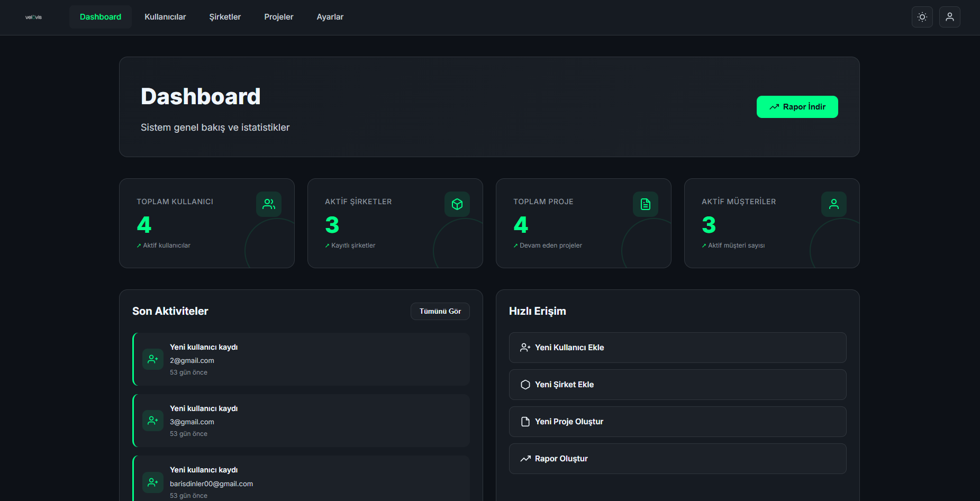Open the user profile icon menu

[949, 17]
